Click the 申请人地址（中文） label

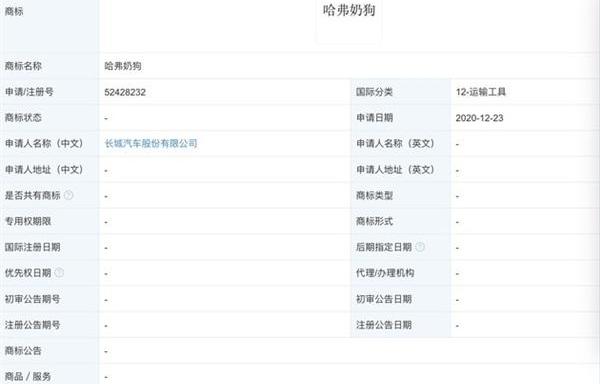(44, 169)
